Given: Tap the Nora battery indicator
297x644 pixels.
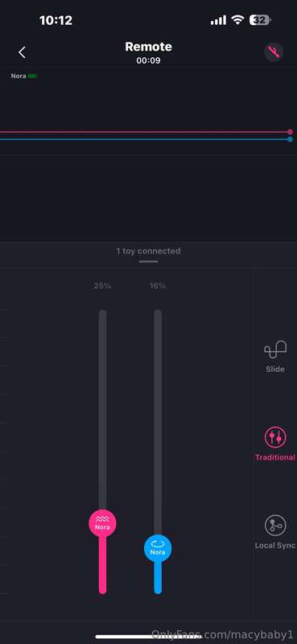Looking at the screenshot, I should (x=32, y=76).
